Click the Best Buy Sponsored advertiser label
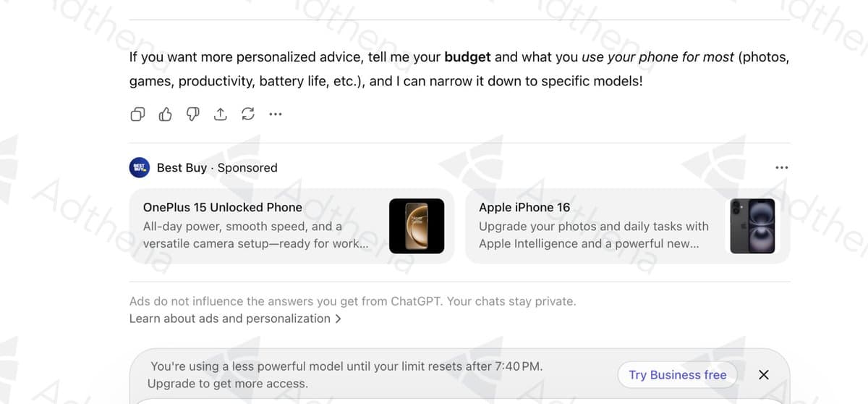 pos(217,167)
